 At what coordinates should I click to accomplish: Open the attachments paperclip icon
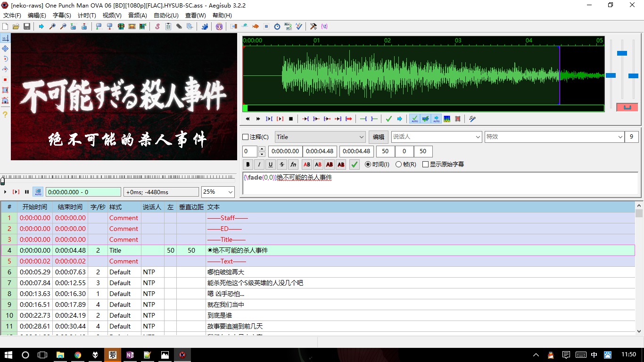click(x=179, y=26)
